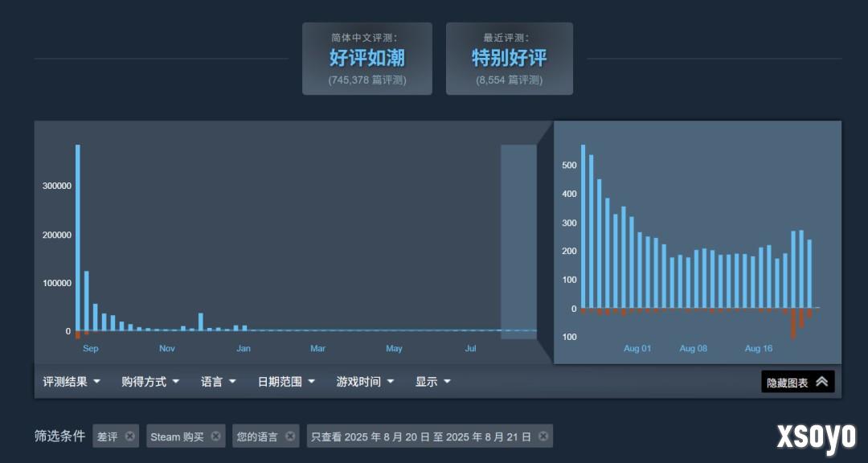Open the 评测结果 dropdown filter
This screenshot has width=868, height=463.
[72, 382]
